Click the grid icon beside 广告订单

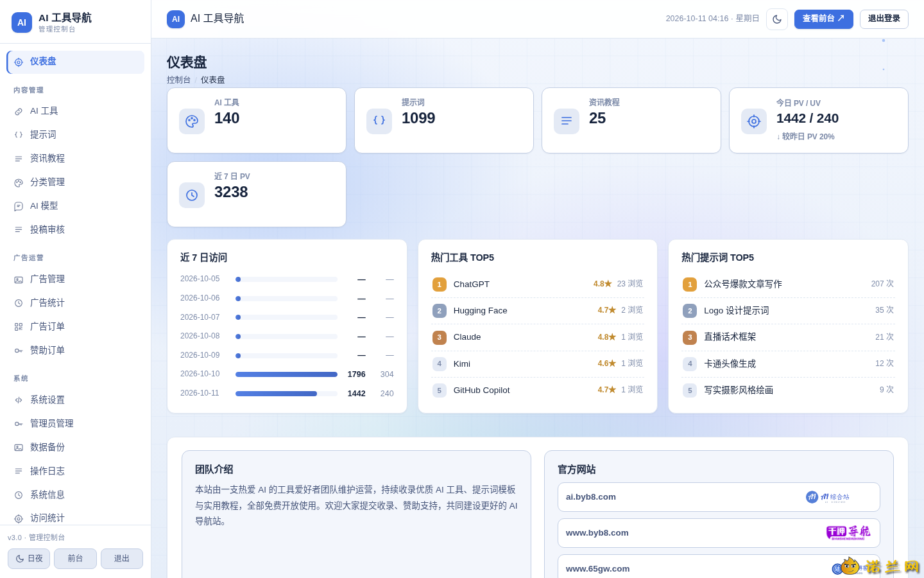pyautogui.click(x=19, y=327)
